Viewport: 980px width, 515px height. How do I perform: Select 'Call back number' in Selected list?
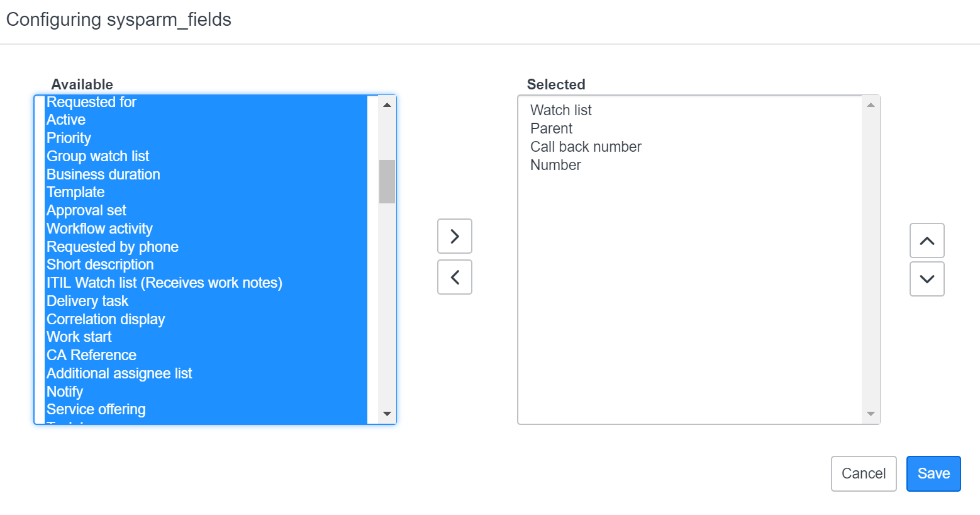(586, 147)
